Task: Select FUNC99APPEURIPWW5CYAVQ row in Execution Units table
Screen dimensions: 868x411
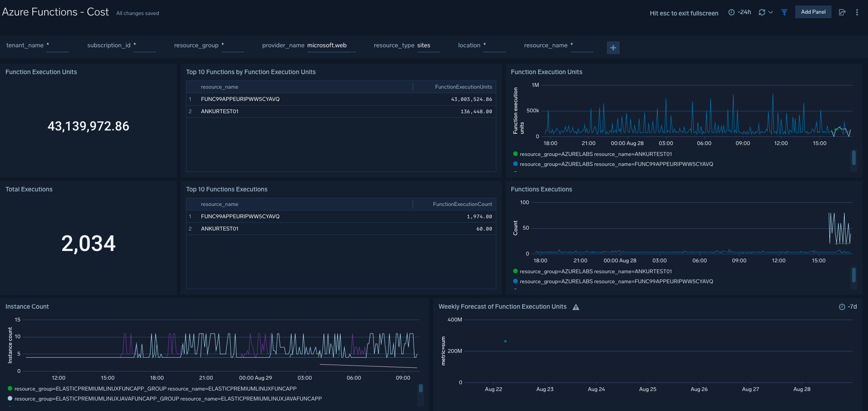Action: coord(341,99)
